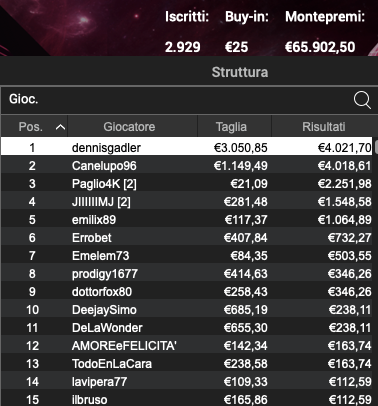The height and width of the screenshot is (406, 378).
Task: Select player TodoEnLaCara
Action: pyautogui.click(x=187, y=364)
